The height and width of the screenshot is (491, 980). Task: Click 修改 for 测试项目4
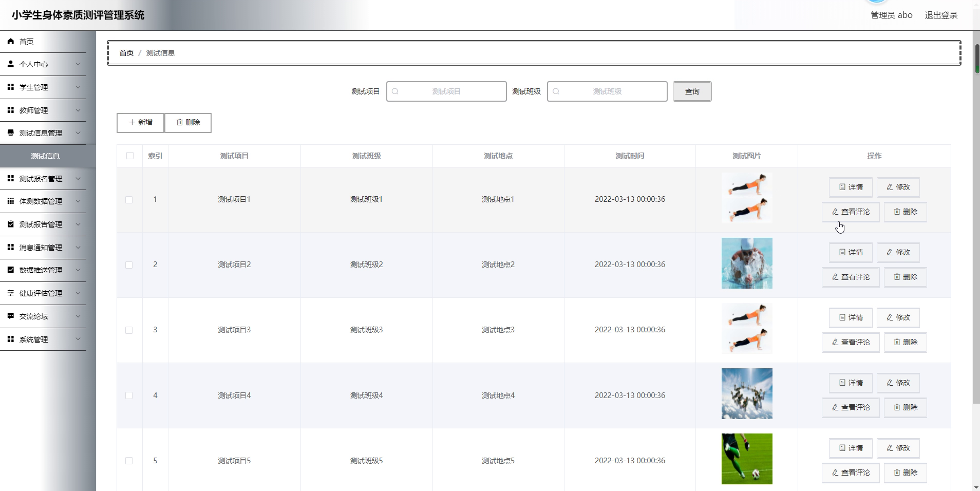(x=898, y=383)
